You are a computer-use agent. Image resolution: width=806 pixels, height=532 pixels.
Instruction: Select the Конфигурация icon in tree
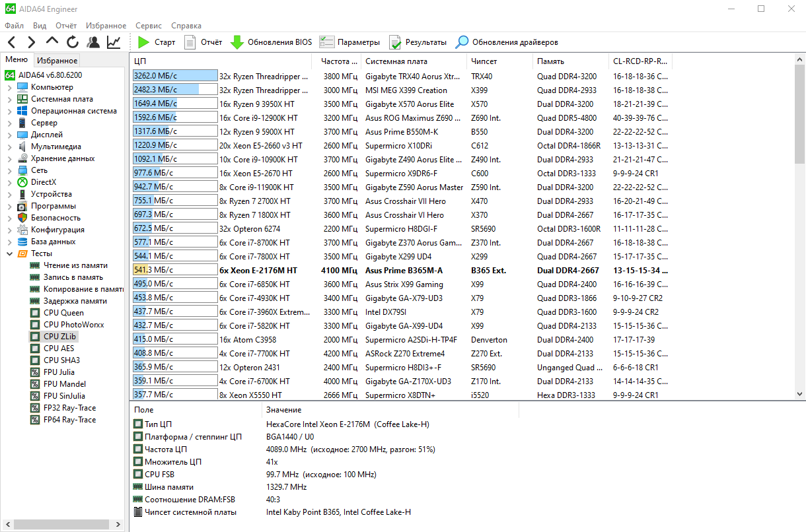[22, 230]
